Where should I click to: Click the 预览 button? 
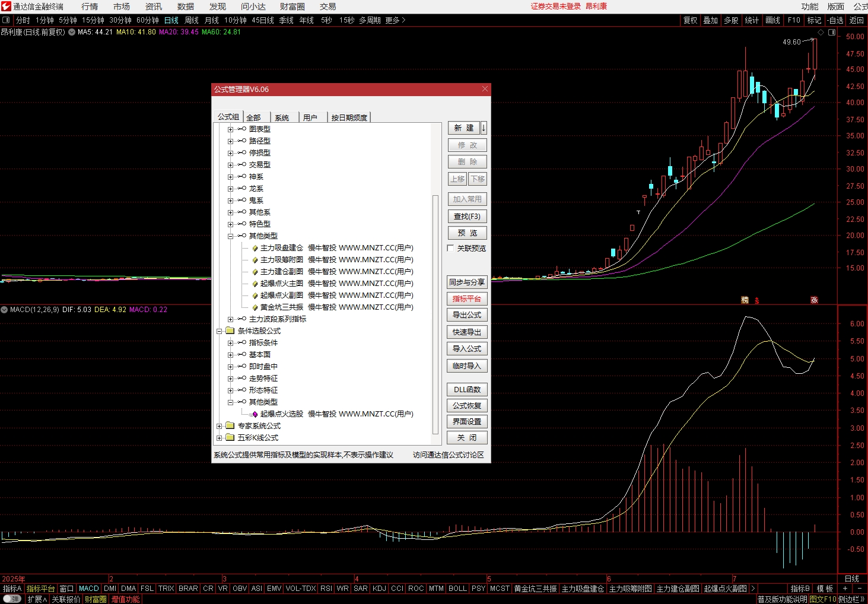coord(467,233)
